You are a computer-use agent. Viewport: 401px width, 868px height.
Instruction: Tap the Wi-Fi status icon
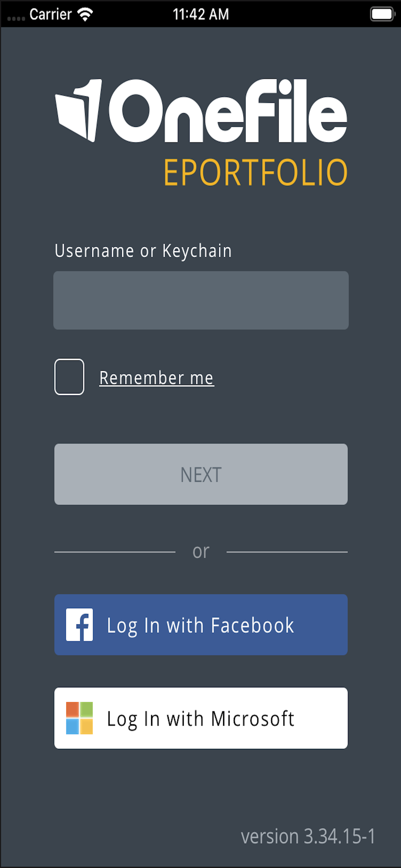click(x=85, y=14)
